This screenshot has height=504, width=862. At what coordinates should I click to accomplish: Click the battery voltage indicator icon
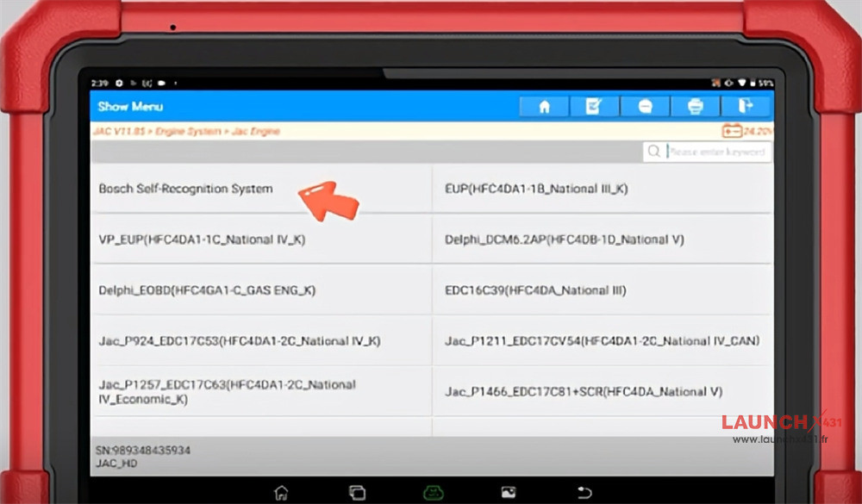click(732, 132)
